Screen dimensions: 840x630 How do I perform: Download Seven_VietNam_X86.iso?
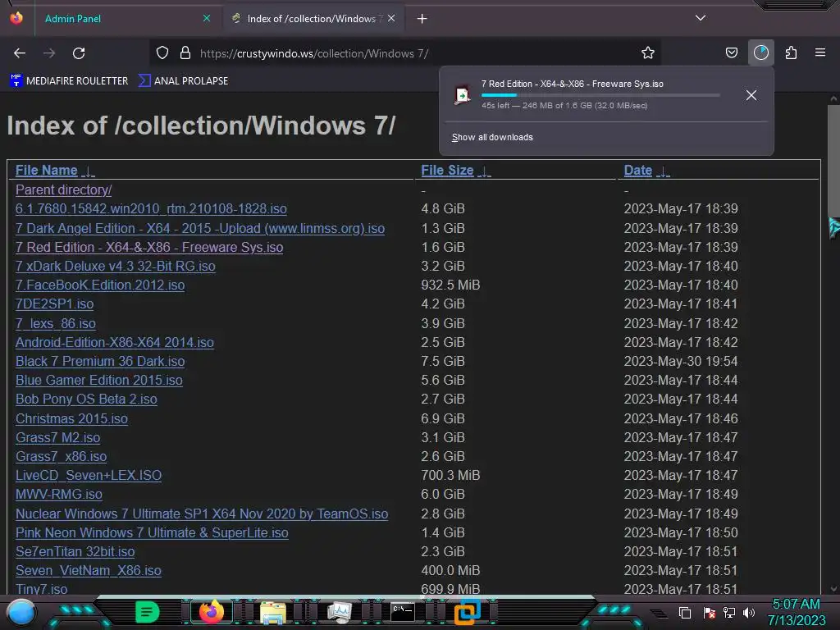coord(89,570)
